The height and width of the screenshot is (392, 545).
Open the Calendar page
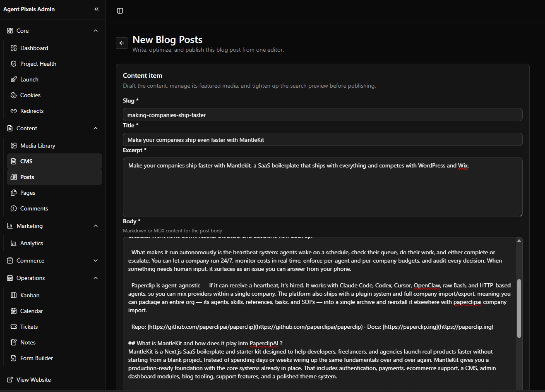click(x=55, y=311)
